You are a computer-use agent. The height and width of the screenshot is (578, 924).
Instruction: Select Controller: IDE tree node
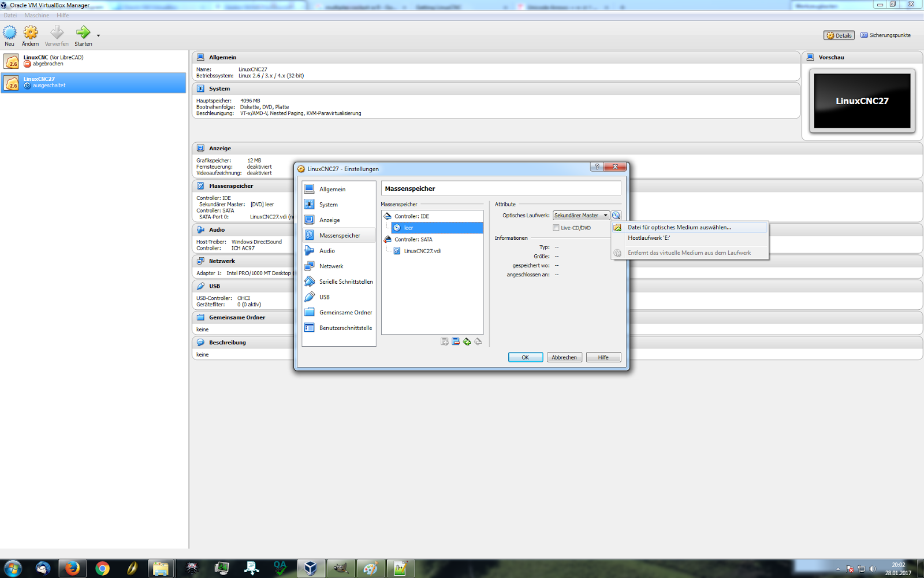(433, 216)
